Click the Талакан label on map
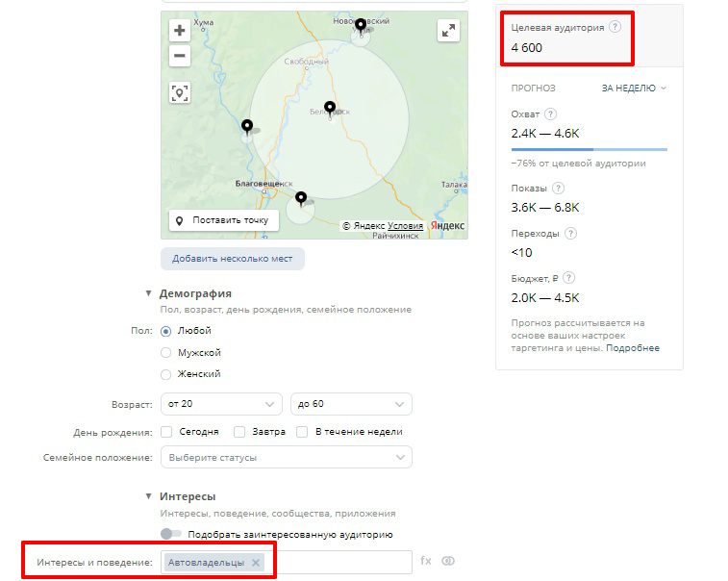The height and width of the screenshot is (581, 728). point(454,185)
